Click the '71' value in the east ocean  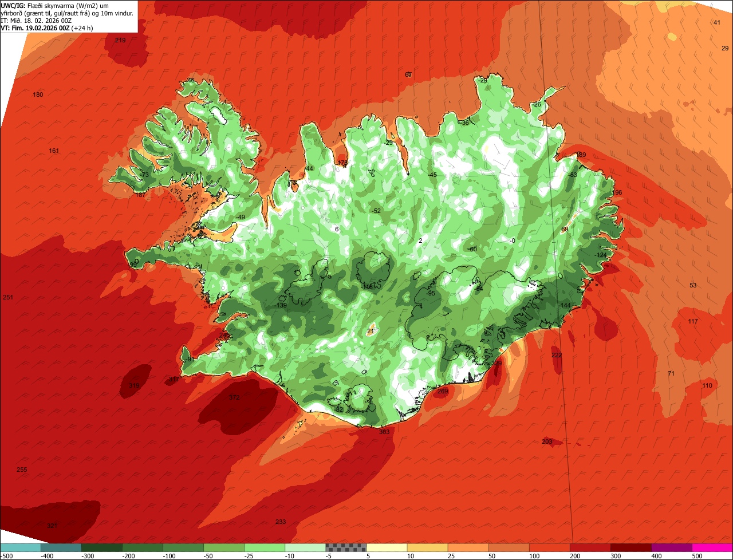click(x=671, y=373)
